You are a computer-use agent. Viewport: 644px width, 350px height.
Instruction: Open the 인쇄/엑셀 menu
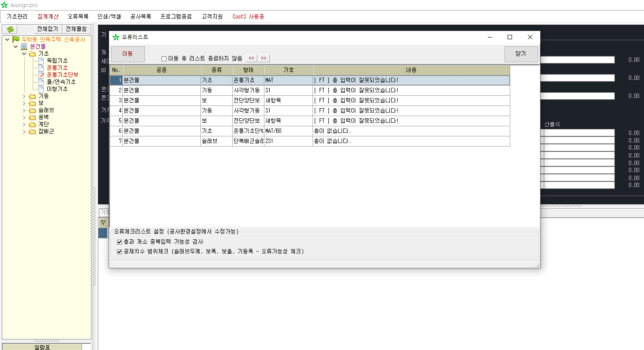(x=109, y=16)
